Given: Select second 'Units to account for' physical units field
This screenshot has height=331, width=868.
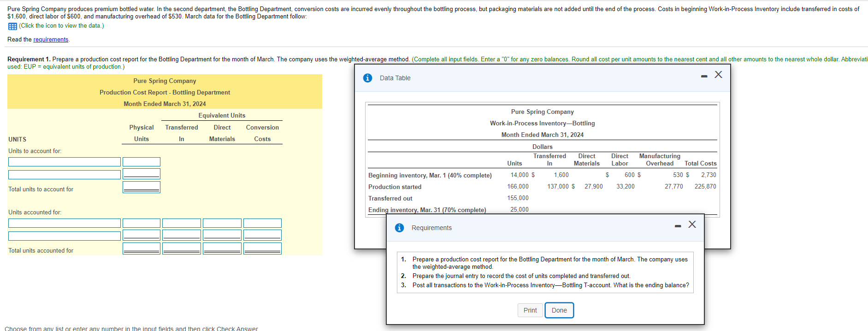Looking at the screenshot, I should pyautogui.click(x=142, y=174).
